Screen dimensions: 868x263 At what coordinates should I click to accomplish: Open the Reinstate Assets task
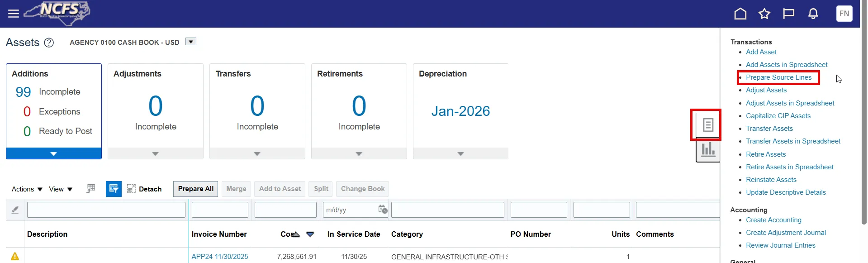tap(771, 180)
